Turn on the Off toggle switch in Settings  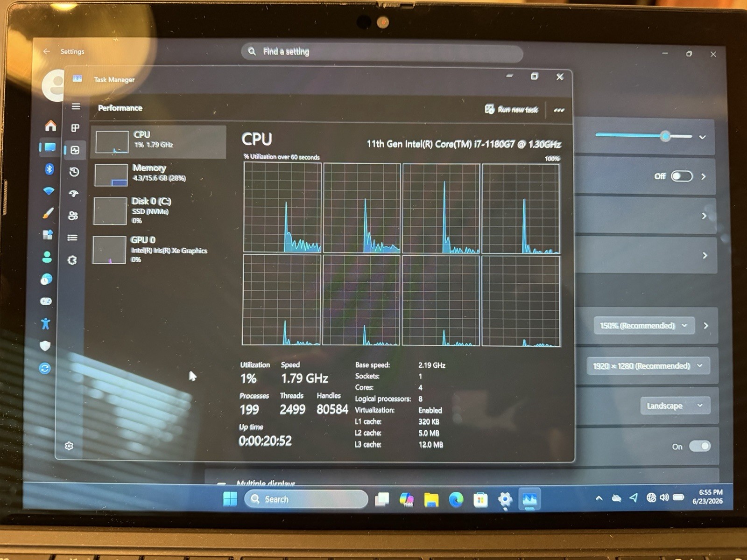pos(681,176)
